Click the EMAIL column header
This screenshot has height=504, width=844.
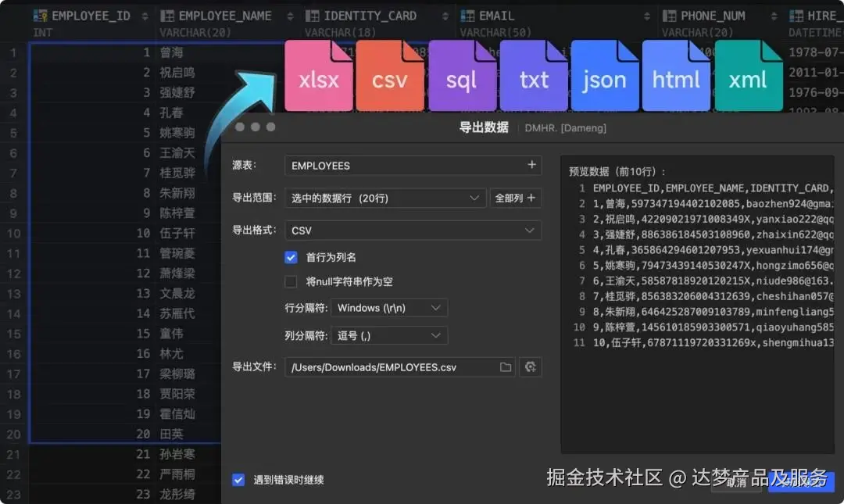coord(496,16)
